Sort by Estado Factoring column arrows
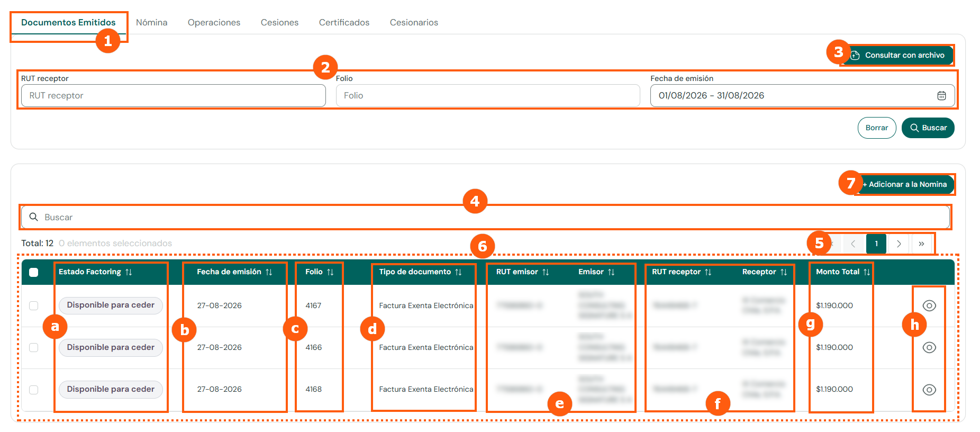 click(x=129, y=272)
